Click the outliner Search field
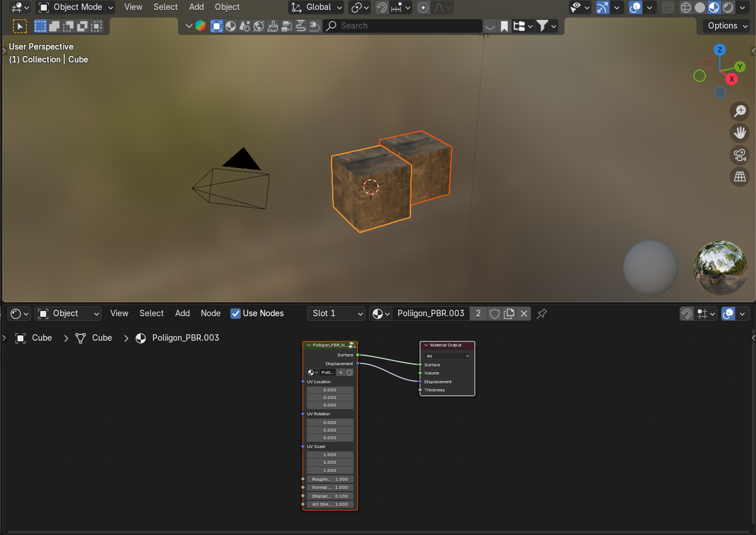 (x=403, y=26)
